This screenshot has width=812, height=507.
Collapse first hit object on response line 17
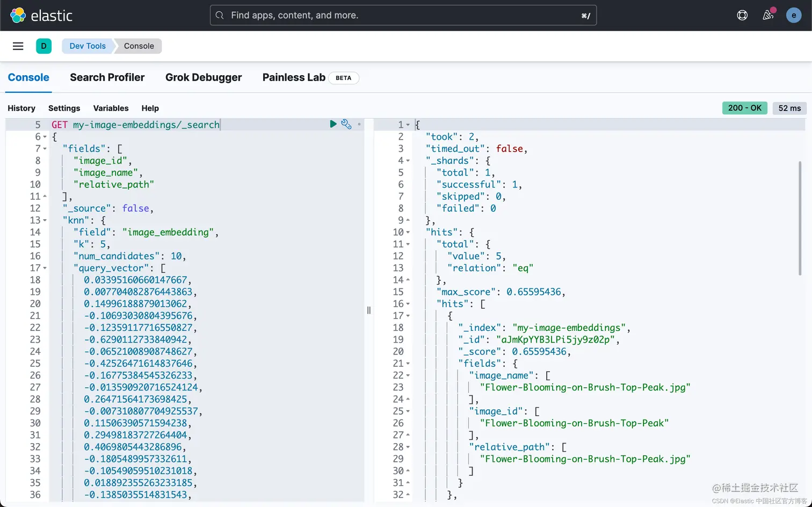[x=408, y=316]
